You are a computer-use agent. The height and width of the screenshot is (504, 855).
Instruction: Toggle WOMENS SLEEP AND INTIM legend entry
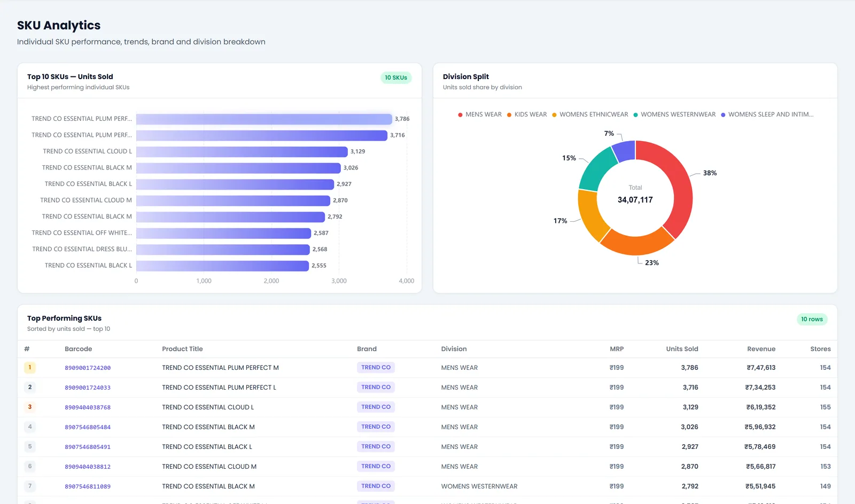[x=767, y=114]
